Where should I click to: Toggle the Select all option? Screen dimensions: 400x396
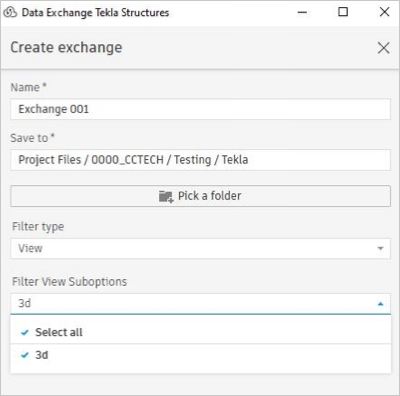[x=200, y=332]
